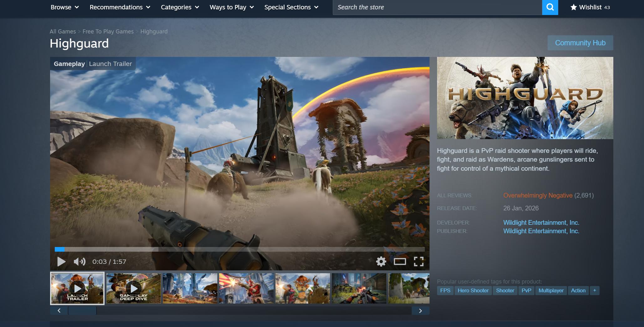Open the Community Hub
Screen dimensions: 644x327
580,43
